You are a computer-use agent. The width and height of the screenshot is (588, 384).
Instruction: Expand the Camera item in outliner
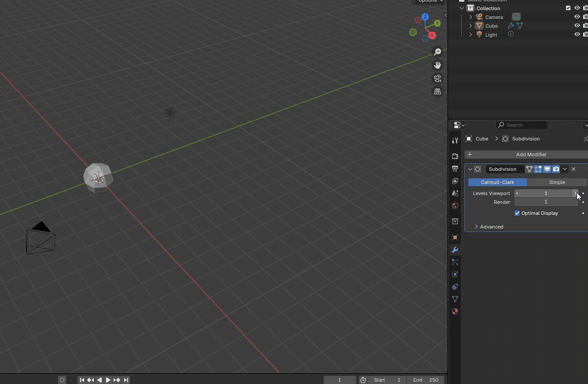point(470,17)
